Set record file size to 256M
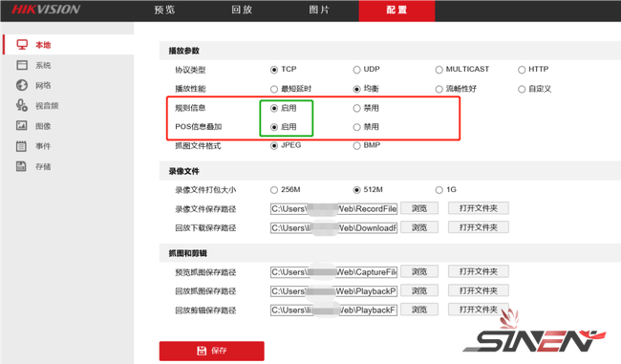This screenshot has width=621, height=364. click(x=274, y=190)
